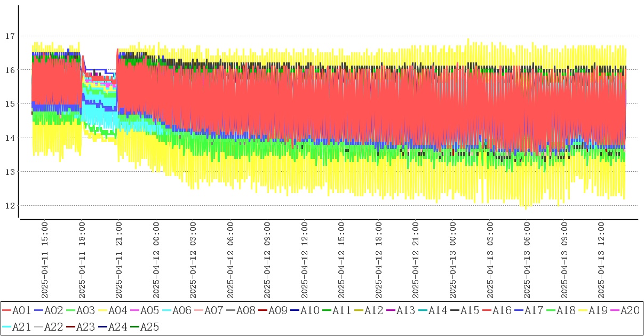Click the dark gray A15 legend marker
The width and height of the screenshot is (644, 336).
(455, 310)
